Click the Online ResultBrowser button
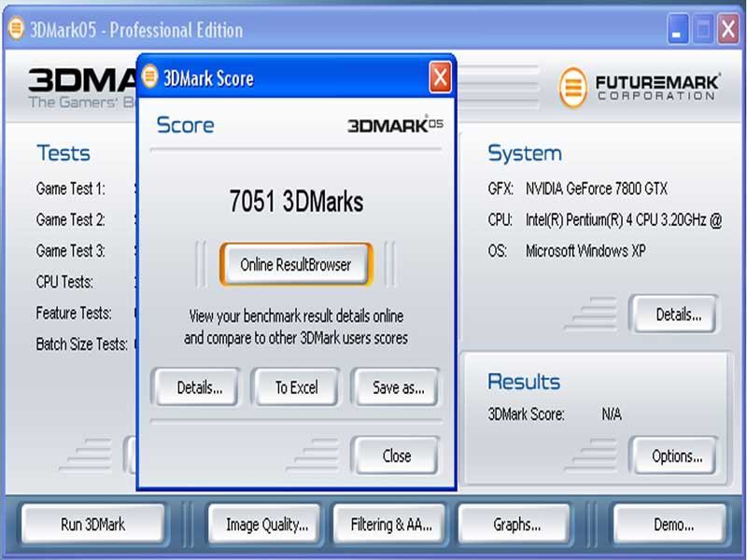The height and width of the screenshot is (560, 747). [296, 264]
